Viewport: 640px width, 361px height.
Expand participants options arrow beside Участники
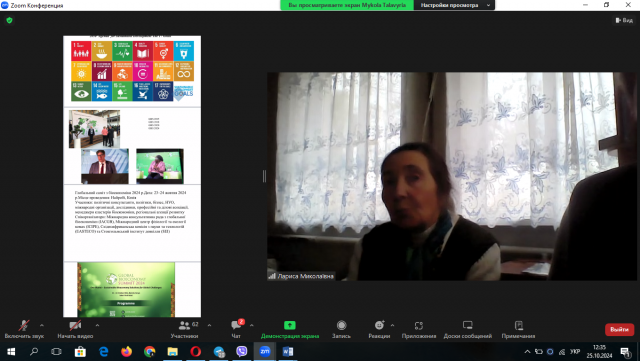click(209, 325)
